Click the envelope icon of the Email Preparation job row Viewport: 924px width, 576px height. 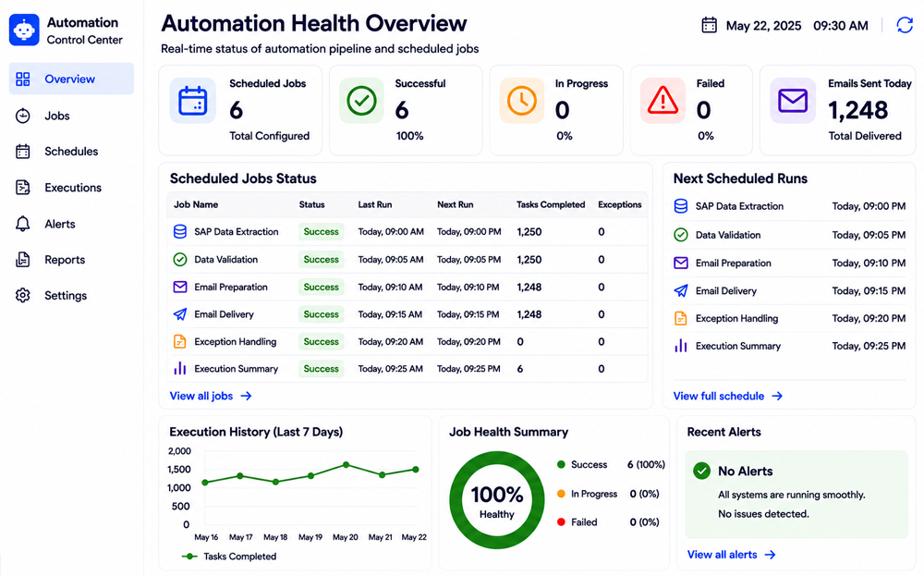coord(180,288)
